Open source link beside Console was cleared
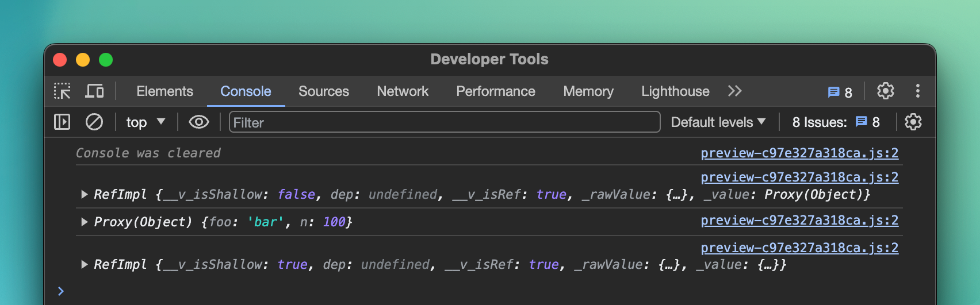Image resolution: width=980 pixels, height=305 pixels. click(799, 153)
